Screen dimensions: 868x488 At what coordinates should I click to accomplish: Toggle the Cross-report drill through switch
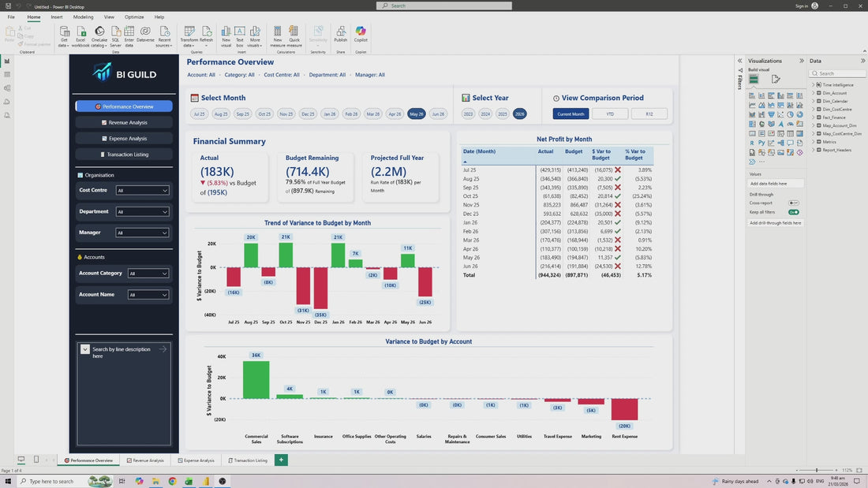pyautogui.click(x=794, y=203)
